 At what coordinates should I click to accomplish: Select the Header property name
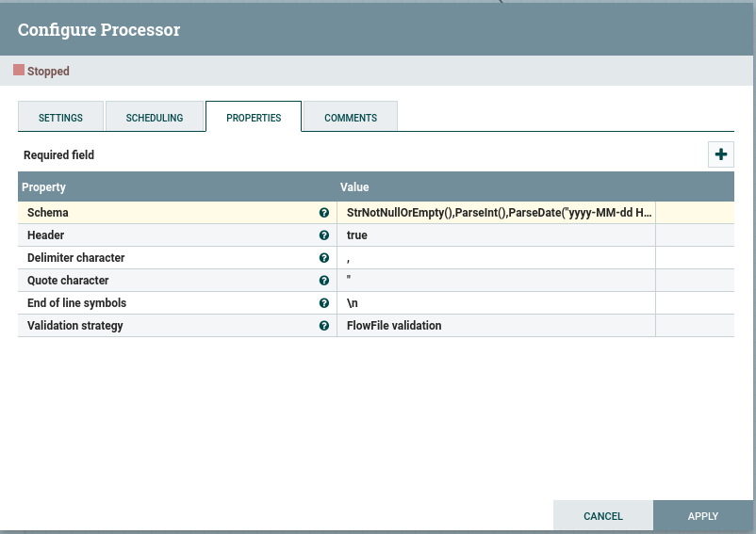point(46,235)
